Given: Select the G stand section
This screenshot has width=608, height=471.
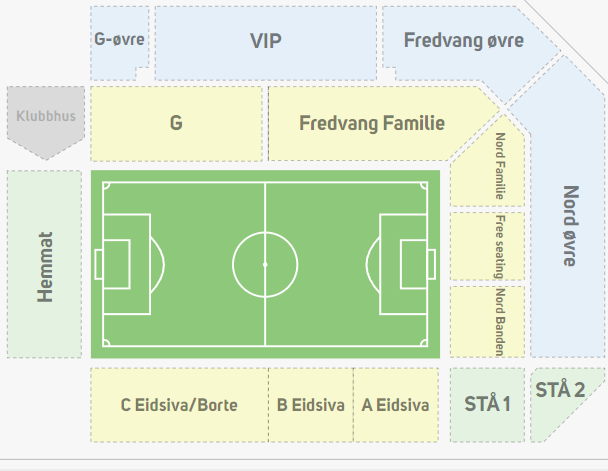Looking at the screenshot, I should [176, 123].
